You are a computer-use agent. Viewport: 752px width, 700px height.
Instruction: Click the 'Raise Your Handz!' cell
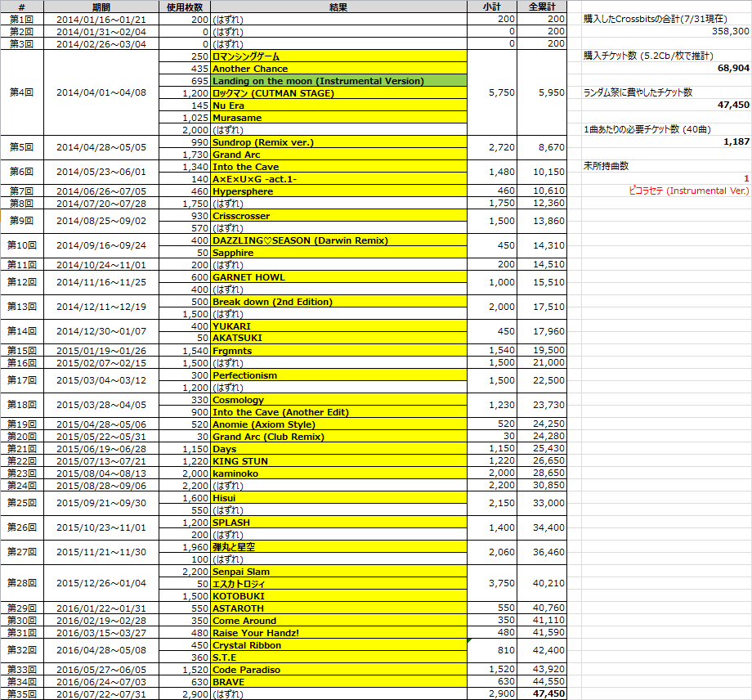tap(338, 633)
